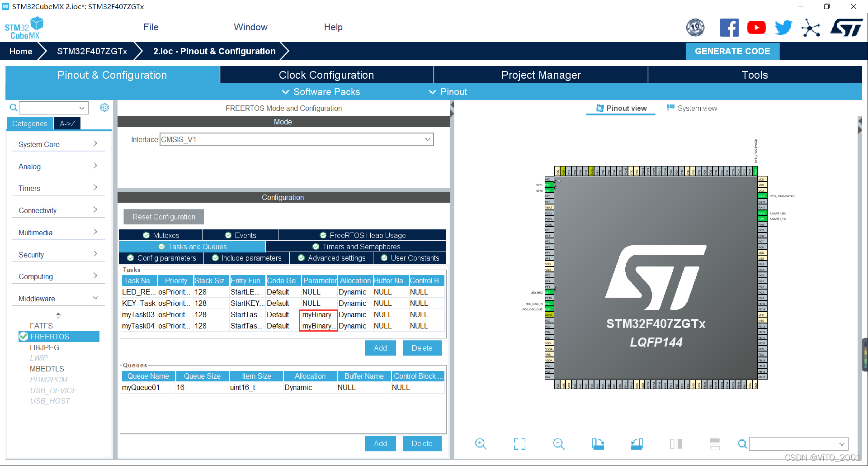Go to Home breadcrumb

pyautogui.click(x=21, y=51)
